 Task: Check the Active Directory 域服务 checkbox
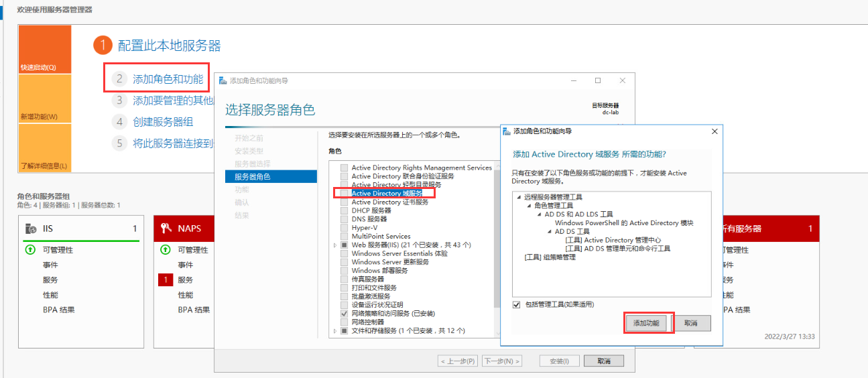tap(344, 193)
